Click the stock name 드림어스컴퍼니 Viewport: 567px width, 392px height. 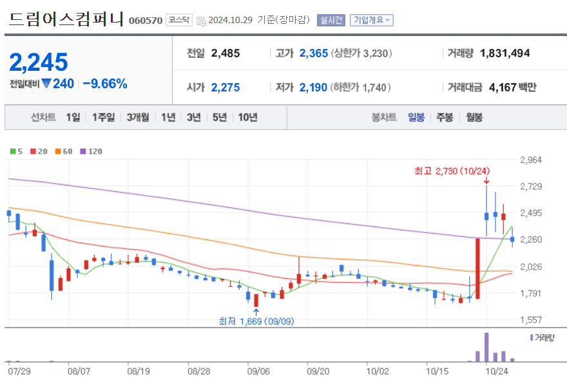66,19
